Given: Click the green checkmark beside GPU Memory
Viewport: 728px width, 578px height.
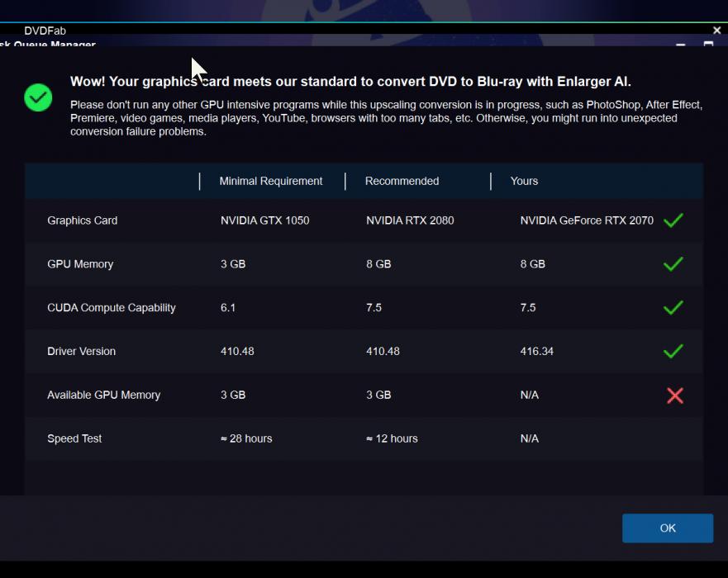Looking at the screenshot, I should click(673, 264).
